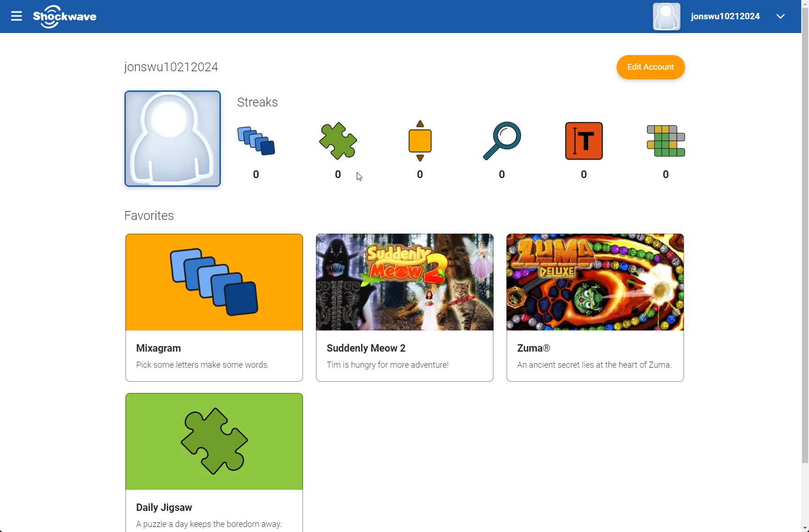Click the Daily Jigsaw puzzle-piece streak icon
The width and height of the screenshot is (809, 532).
(338, 141)
